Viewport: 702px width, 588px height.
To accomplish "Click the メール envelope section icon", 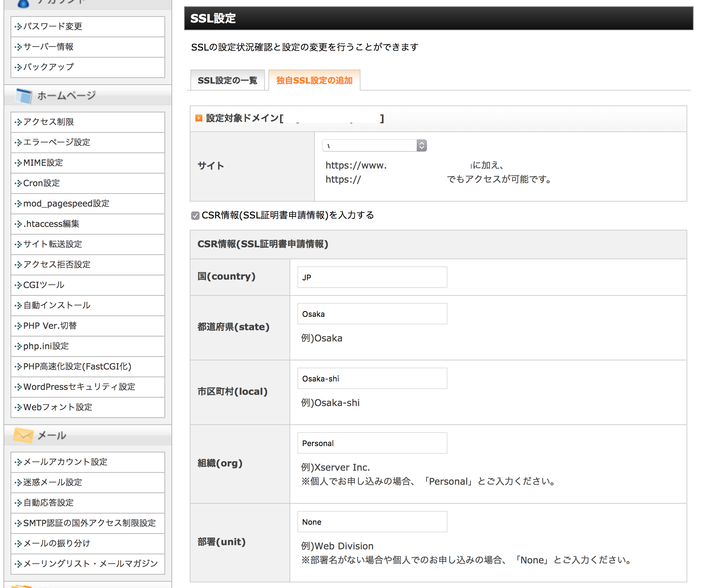I will 23,435.
